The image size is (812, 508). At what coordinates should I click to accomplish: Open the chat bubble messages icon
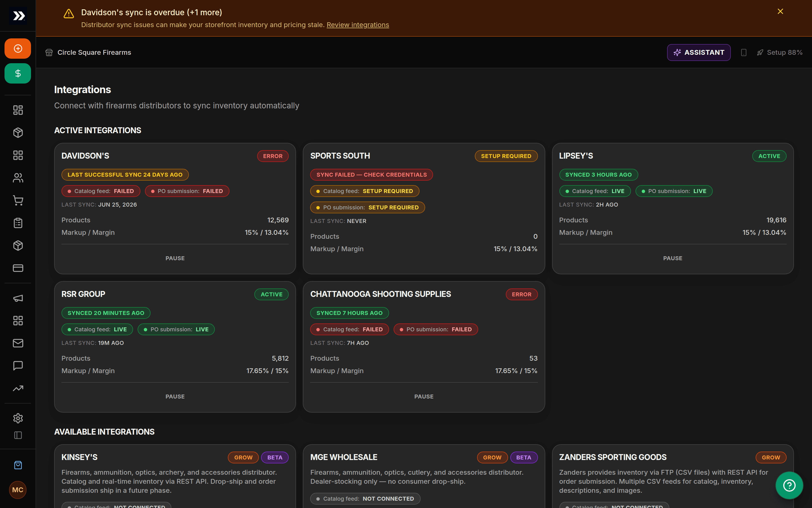click(18, 365)
